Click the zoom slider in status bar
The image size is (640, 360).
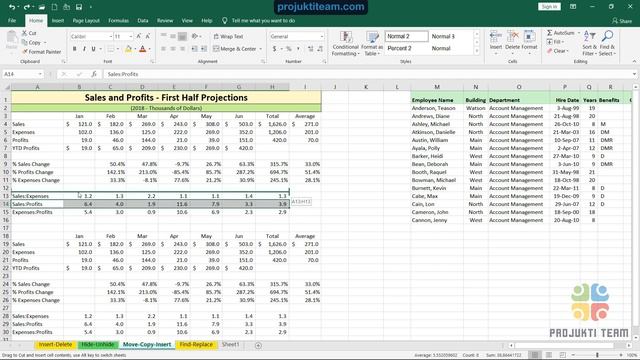[x=597, y=355]
